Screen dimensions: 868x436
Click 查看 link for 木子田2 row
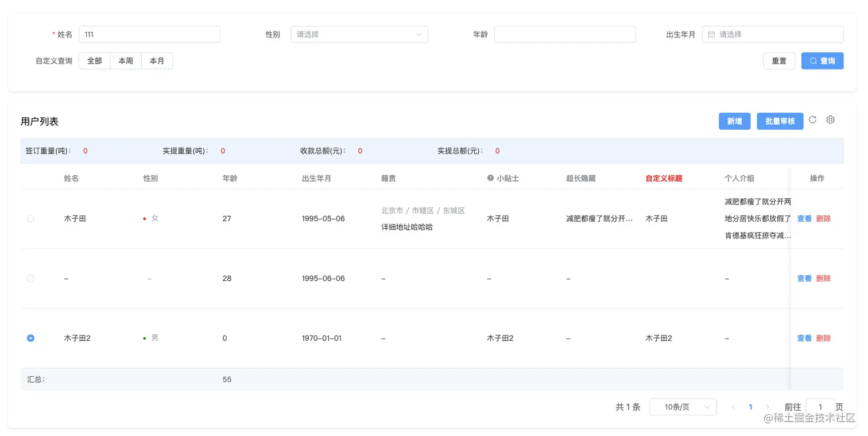804,338
